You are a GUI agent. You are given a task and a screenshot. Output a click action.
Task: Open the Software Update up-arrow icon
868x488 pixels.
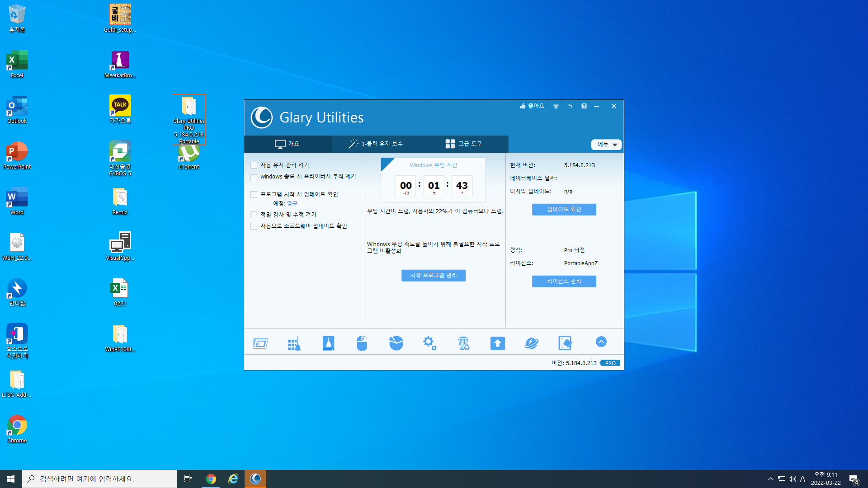point(498,343)
